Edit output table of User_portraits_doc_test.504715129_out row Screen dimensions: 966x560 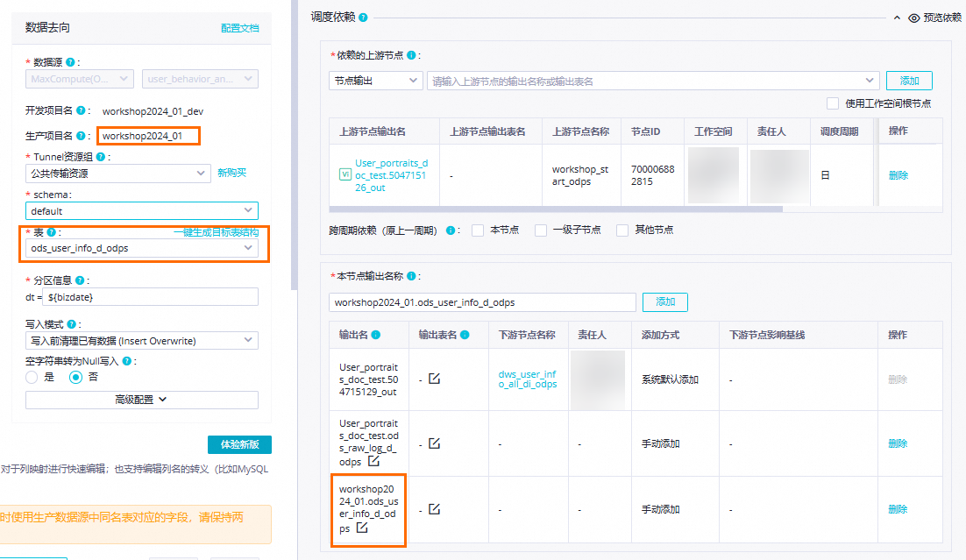click(x=434, y=379)
